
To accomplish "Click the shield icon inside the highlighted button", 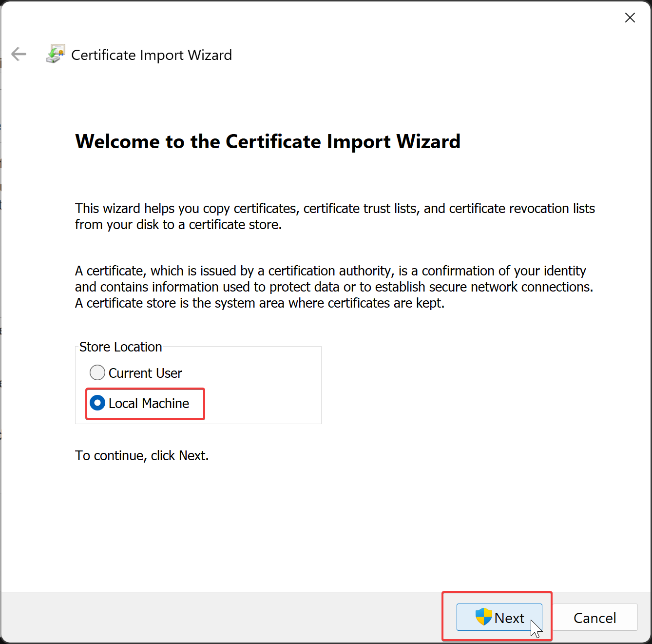I will (x=484, y=617).
